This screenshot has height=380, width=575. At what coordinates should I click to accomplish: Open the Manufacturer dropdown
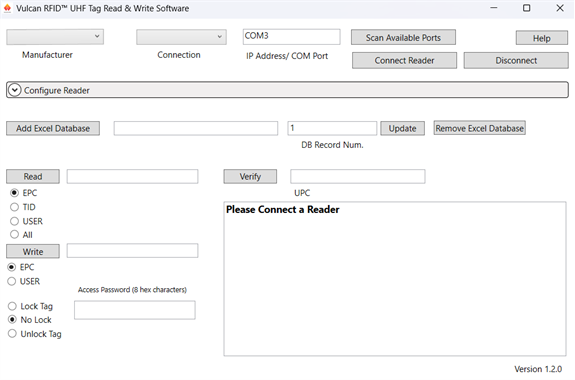(55, 37)
